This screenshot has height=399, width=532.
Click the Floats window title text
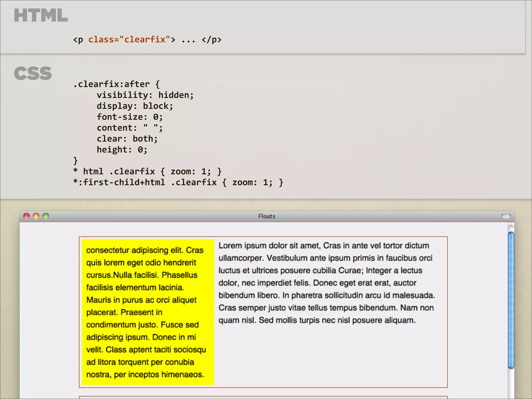pos(267,216)
